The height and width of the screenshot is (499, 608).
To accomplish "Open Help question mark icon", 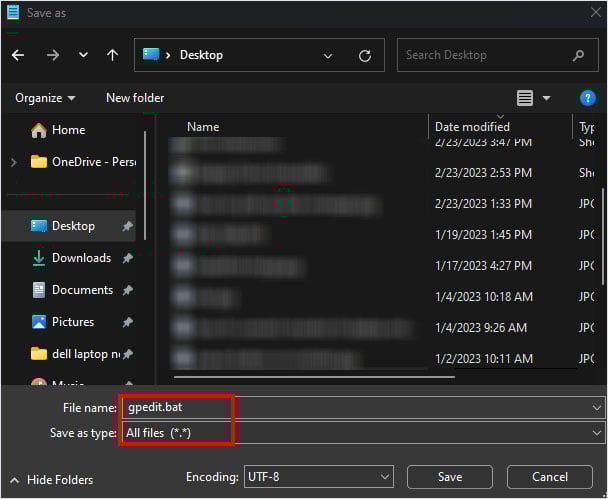I will point(587,98).
